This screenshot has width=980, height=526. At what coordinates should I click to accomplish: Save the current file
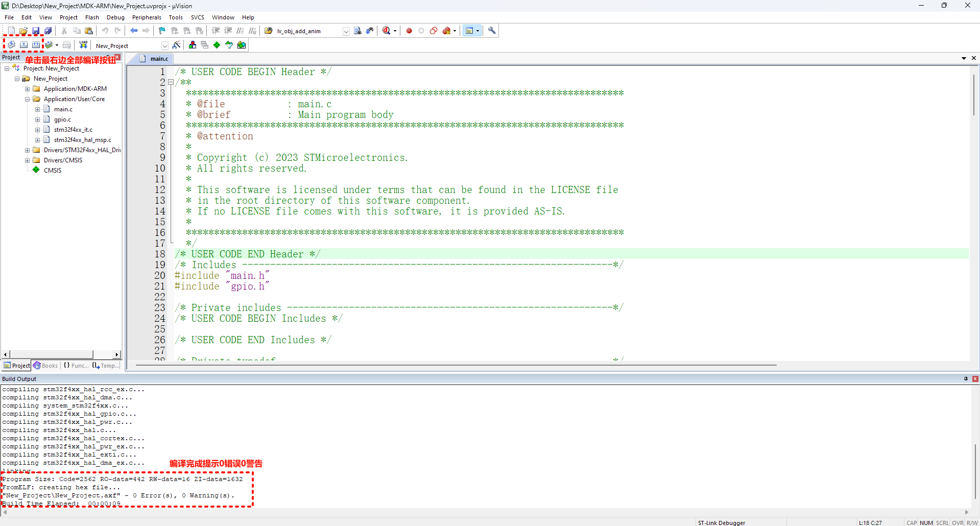36,31
